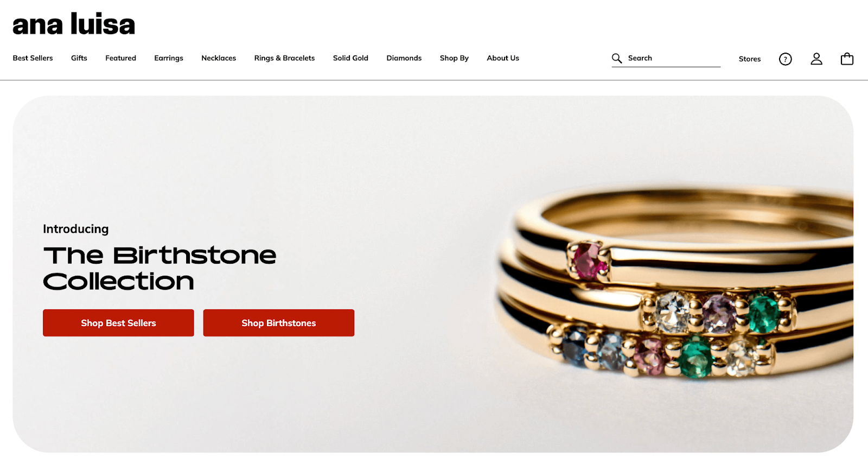
Task: Click the Shop Birthstones button
Action: [279, 323]
